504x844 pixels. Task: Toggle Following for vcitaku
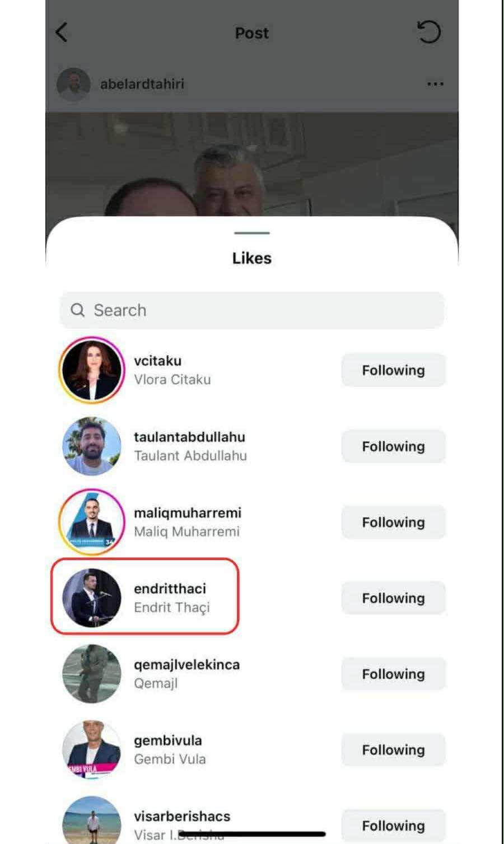[393, 370]
